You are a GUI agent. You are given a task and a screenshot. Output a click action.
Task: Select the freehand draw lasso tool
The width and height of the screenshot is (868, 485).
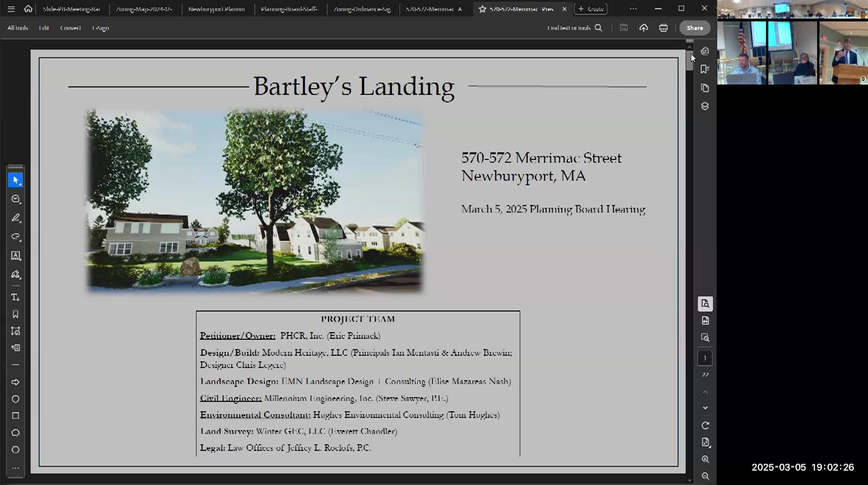[16, 237]
